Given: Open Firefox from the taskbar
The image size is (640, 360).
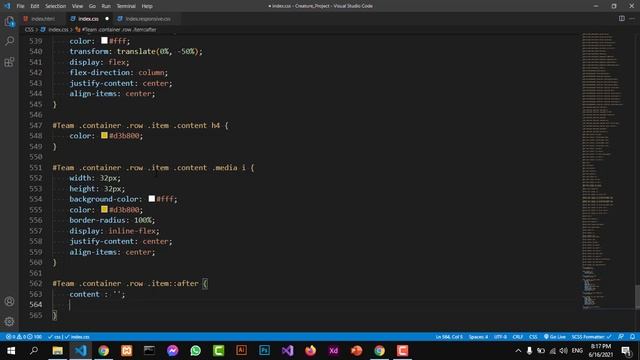Looking at the screenshot, I should tap(310, 351).
